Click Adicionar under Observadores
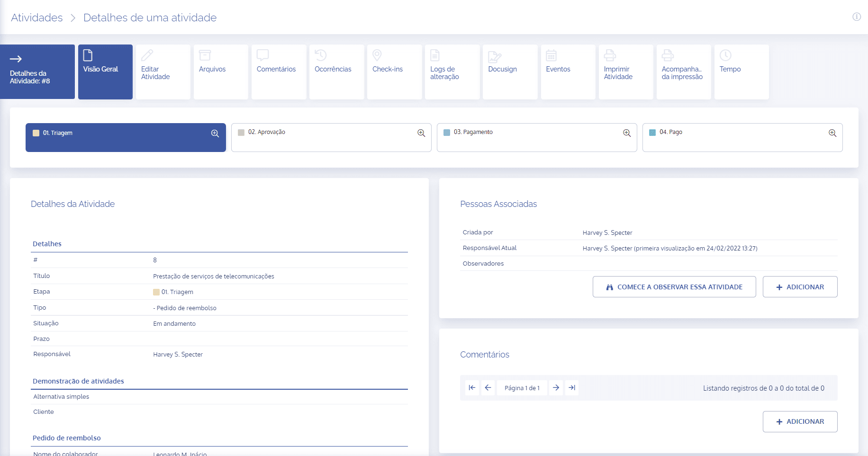868x456 pixels. [x=800, y=287]
